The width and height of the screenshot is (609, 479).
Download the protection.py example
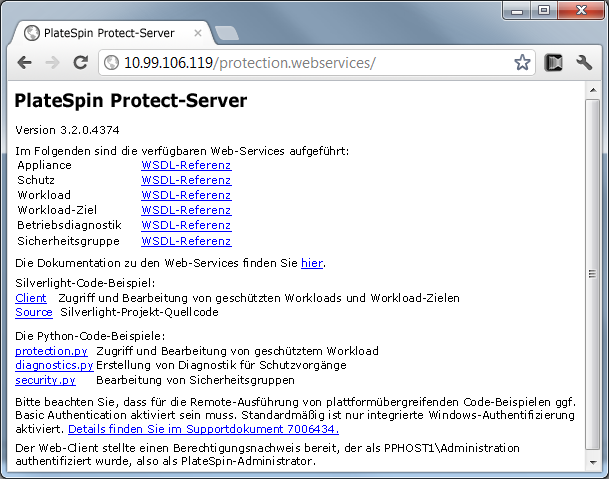(51, 351)
